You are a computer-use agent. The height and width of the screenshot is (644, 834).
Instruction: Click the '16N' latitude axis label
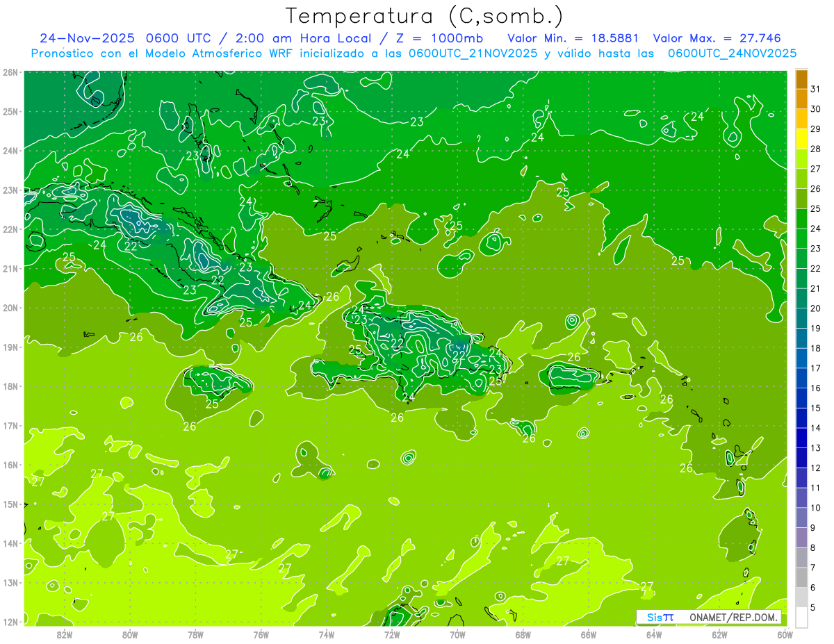pos(10,465)
